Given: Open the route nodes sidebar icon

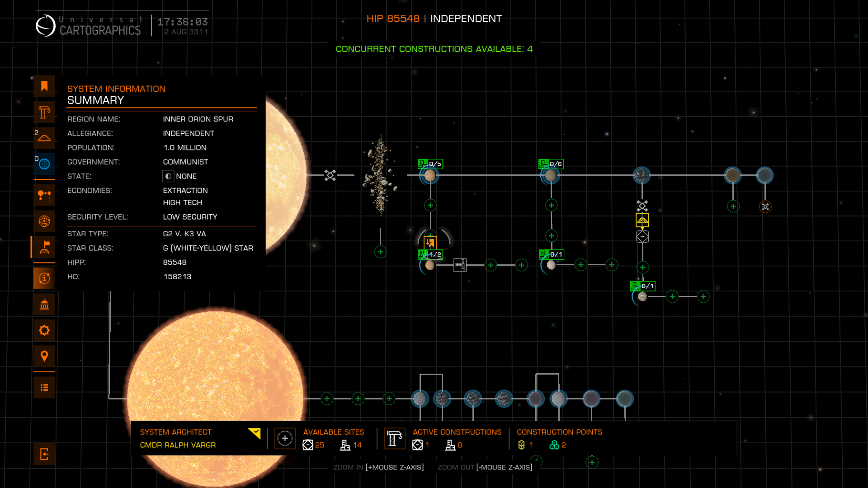Looking at the screenshot, I should point(44,195).
